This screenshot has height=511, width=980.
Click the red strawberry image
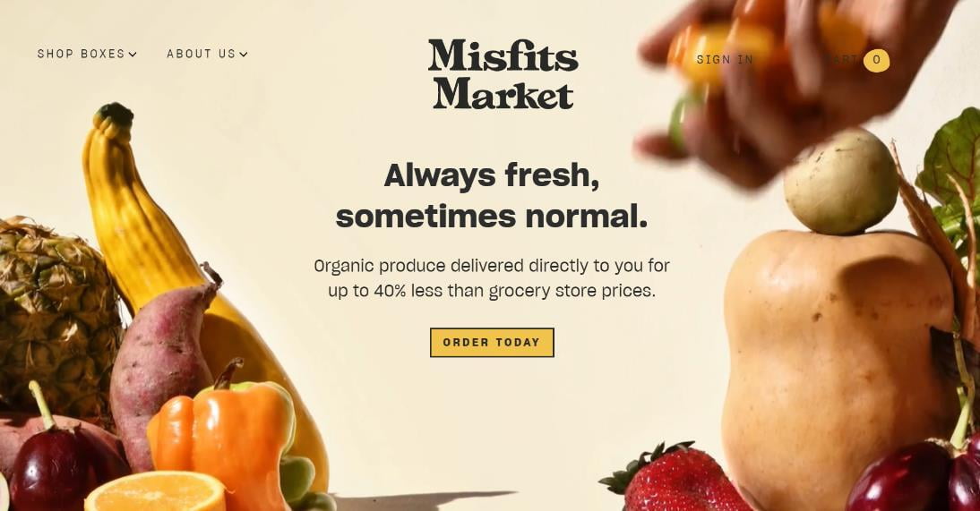pyautogui.click(x=675, y=479)
